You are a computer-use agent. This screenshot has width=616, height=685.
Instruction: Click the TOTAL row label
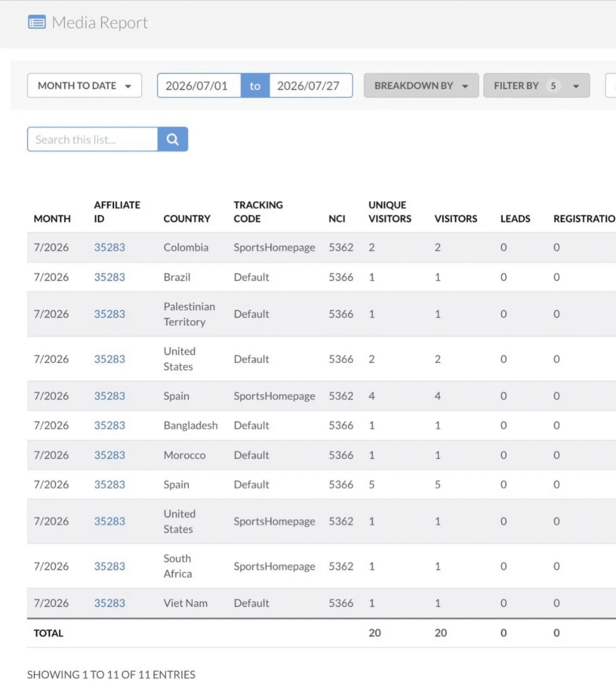pyautogui.click(x=48, y=633)
